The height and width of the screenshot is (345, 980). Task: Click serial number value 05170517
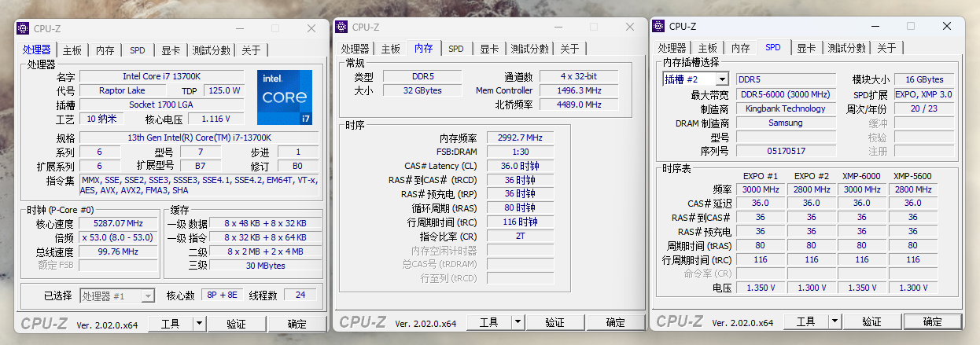tap(786, 151)
